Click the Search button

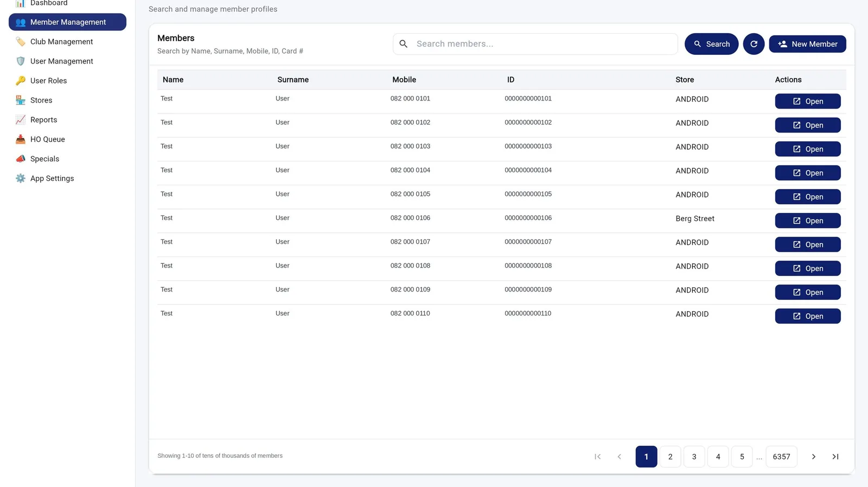pos(711,44)
